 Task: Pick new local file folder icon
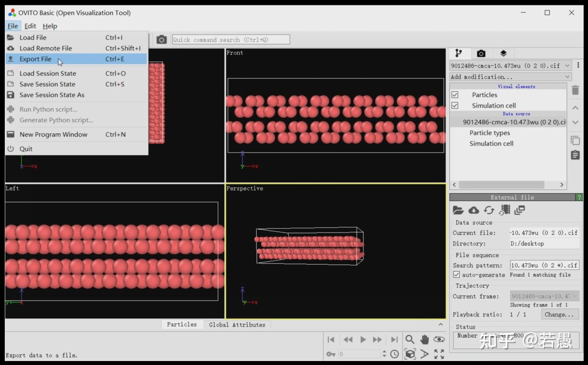tap(458, 210)
